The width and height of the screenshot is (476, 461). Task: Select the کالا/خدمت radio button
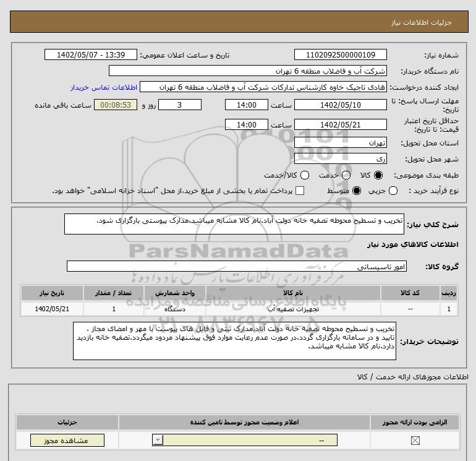pos(305,175)
